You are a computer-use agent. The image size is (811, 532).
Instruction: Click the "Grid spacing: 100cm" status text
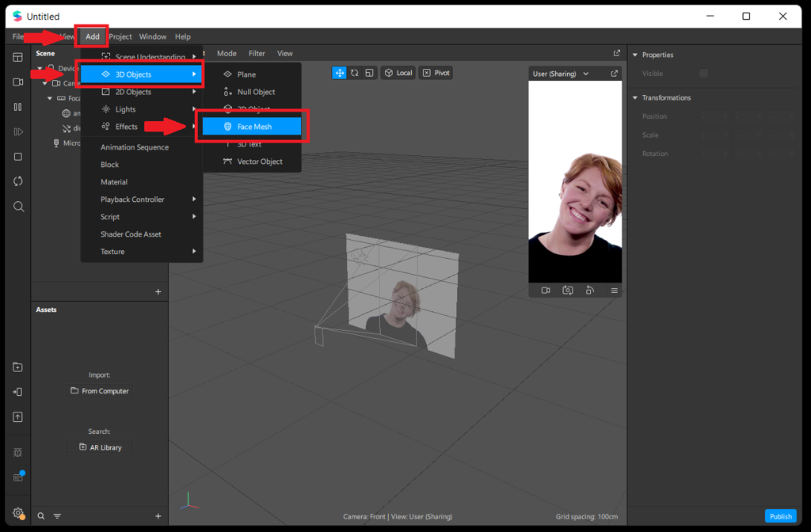coord(587,516)
